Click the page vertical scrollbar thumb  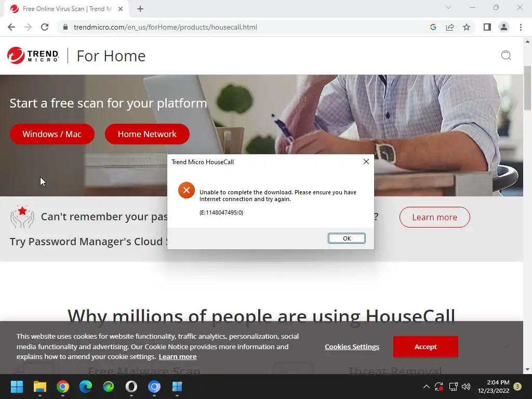[x=527, y=88]
